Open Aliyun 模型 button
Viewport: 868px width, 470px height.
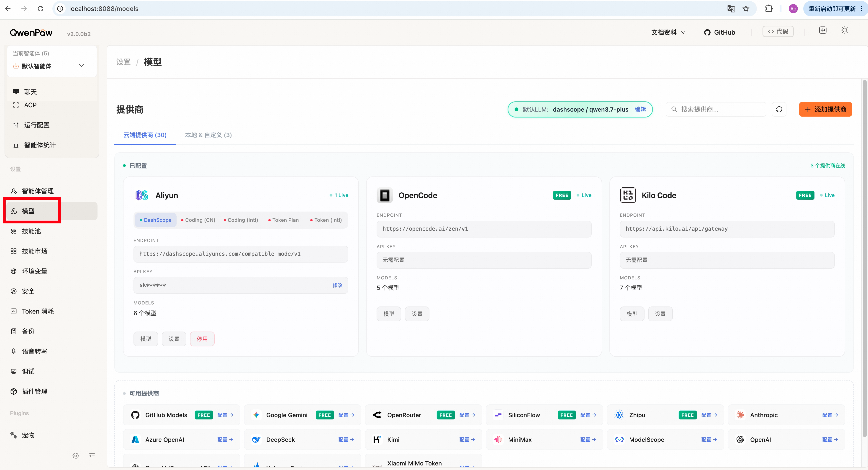[x=146, y=339]
